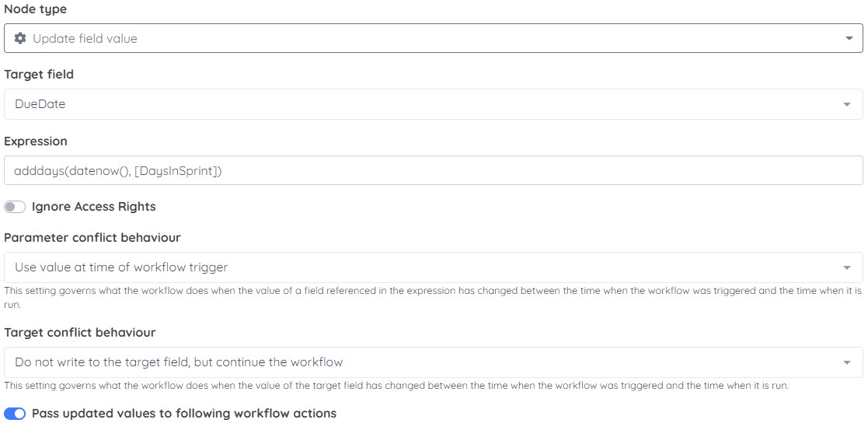This screenshot has width=868, height=423.
Task: Expand the Target field dropdown arrow
Action: [x=846, y=105]
